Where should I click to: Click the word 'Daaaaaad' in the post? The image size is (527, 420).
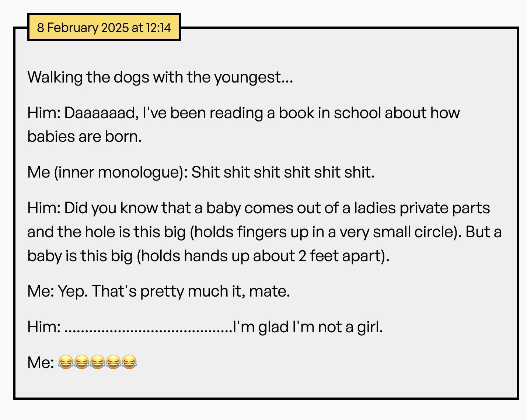point(100,113)
